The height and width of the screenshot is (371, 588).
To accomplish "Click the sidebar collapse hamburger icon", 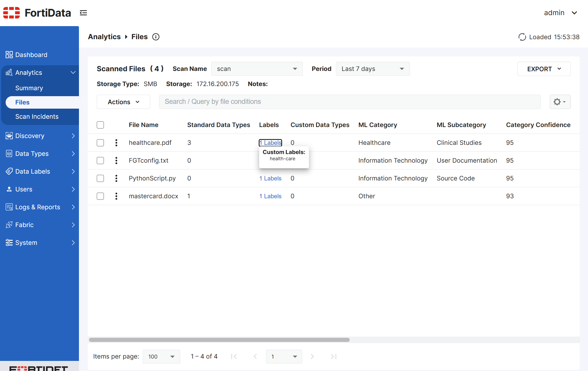I will 83,13.
